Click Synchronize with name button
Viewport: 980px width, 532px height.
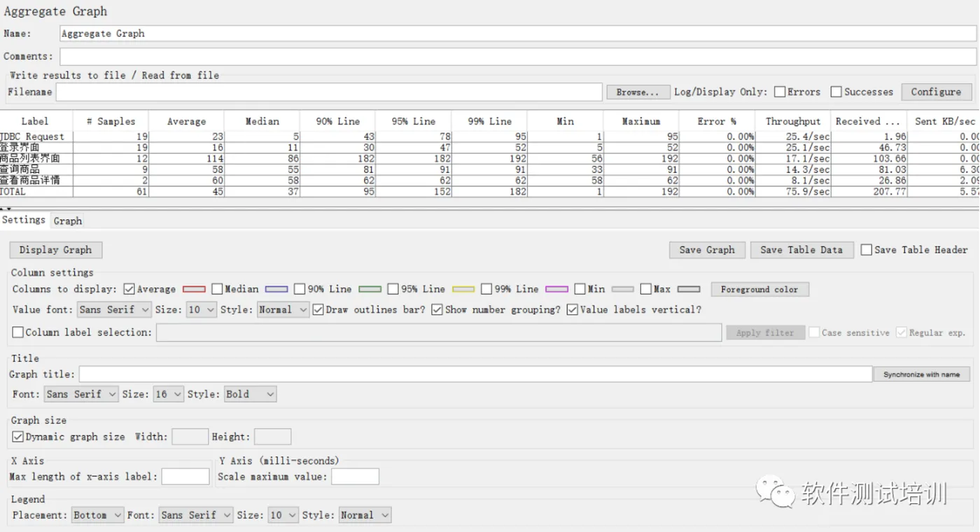pyautogui.click(x=921, y=374)
